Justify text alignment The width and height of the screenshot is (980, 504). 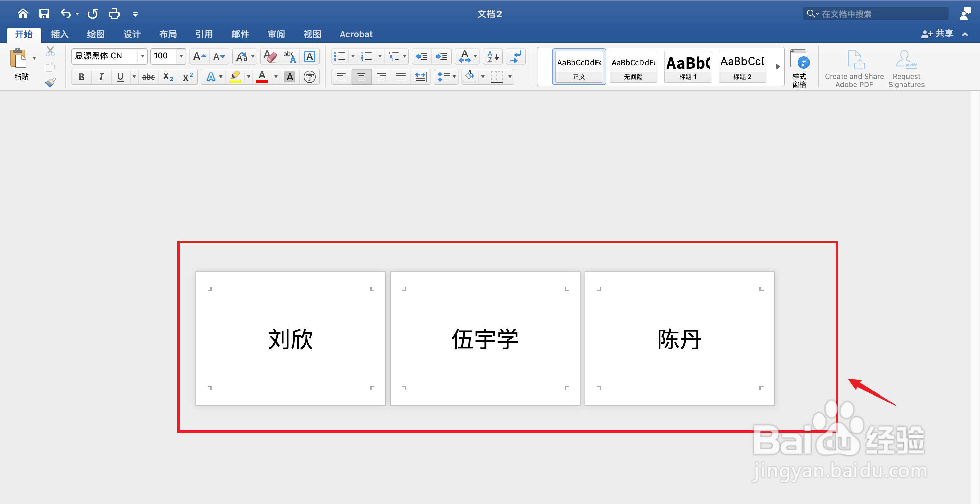[401, 77]
